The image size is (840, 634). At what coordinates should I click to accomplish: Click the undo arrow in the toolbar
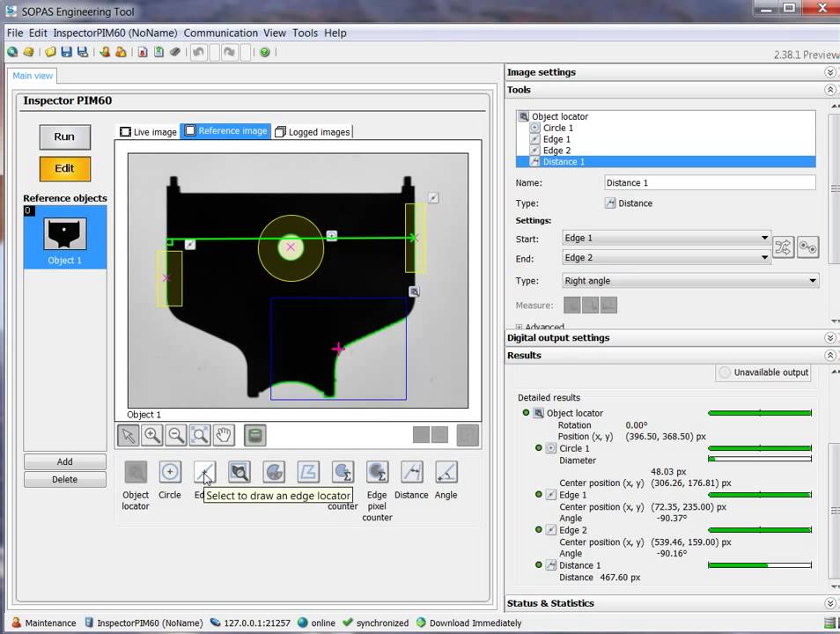click(x=199, y=52)
